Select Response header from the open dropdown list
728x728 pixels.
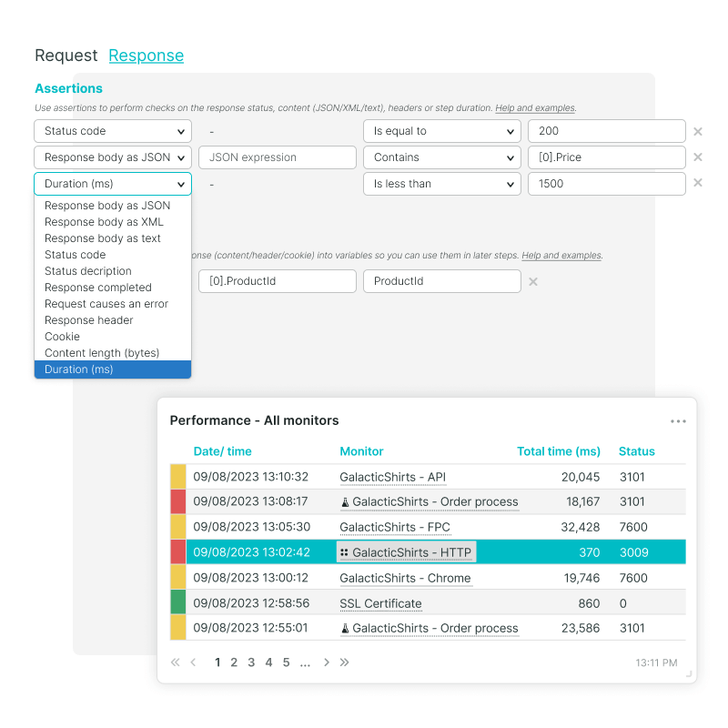pos(88,319)
